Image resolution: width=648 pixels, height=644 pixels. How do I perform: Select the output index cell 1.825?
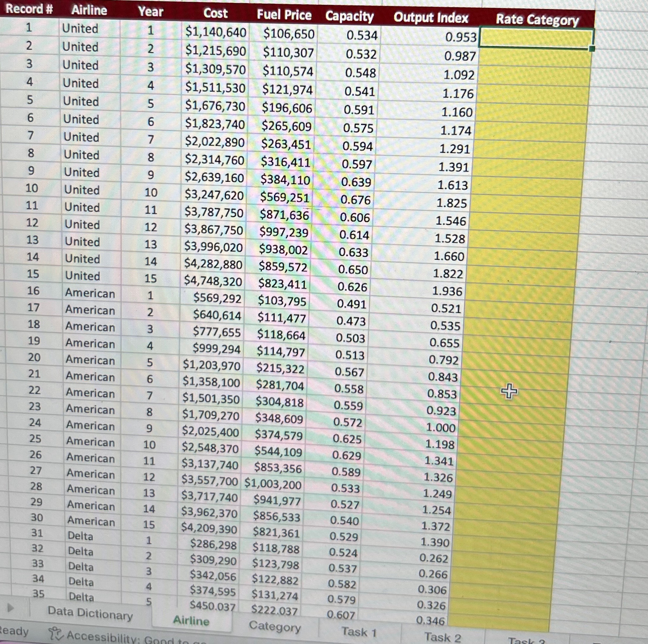click(451, 203)
